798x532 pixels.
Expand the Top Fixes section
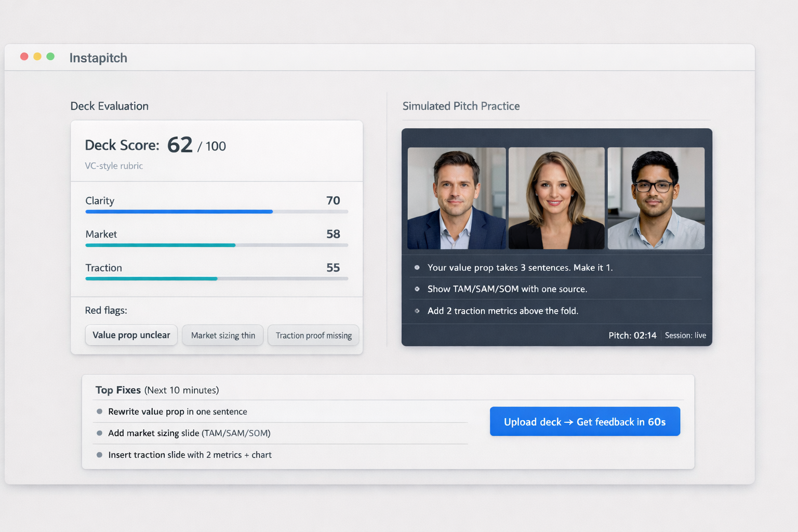118,390
